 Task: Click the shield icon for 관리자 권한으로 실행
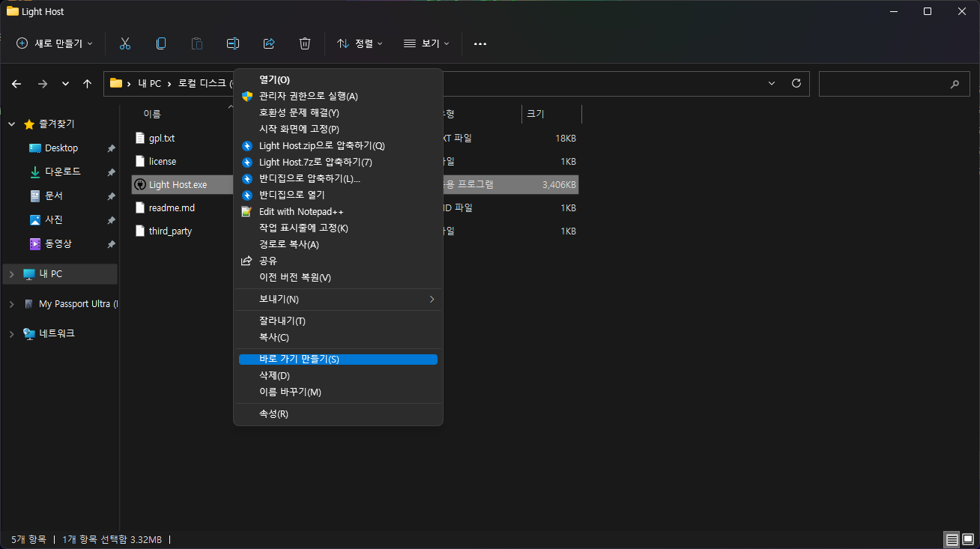246,96
